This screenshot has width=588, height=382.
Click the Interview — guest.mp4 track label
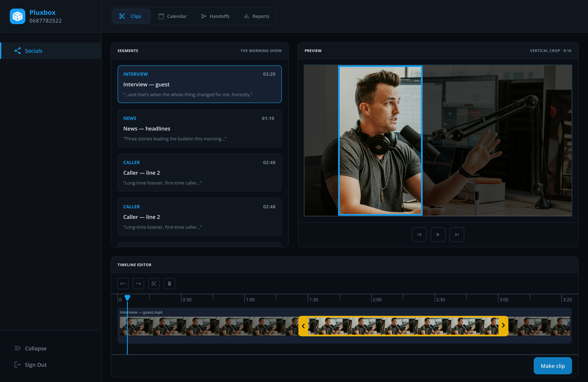(141, 312)
